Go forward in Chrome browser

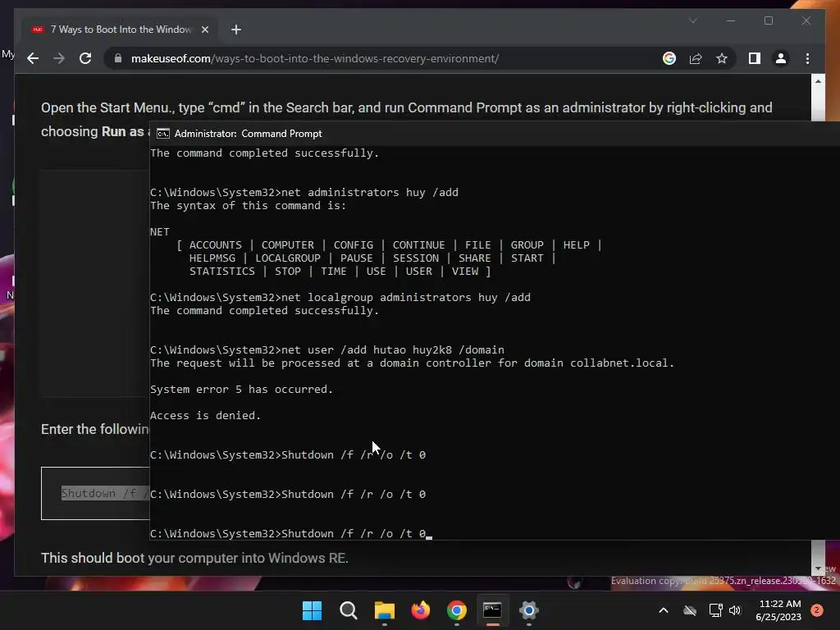59,58
